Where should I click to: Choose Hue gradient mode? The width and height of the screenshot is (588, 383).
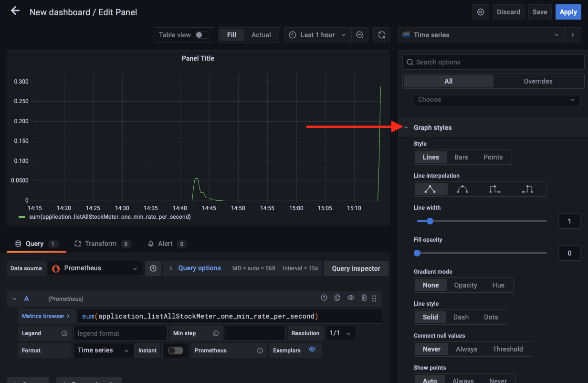(x=498, y=285)
